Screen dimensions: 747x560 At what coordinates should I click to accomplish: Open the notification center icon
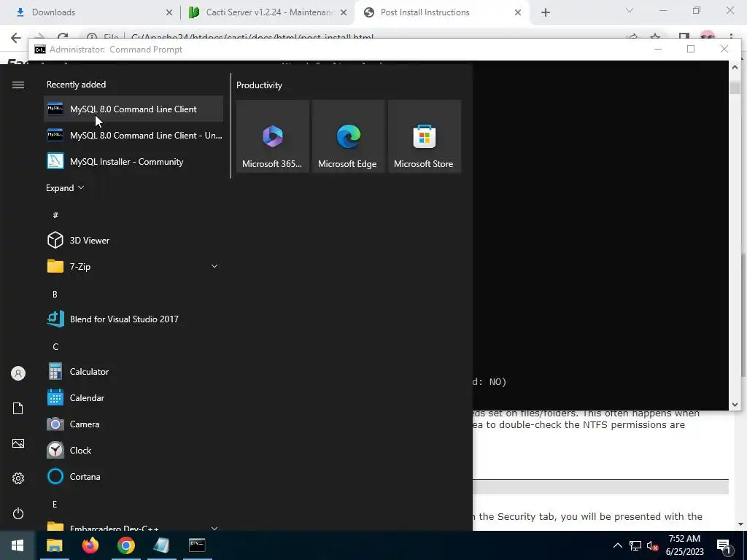(724, 545)
